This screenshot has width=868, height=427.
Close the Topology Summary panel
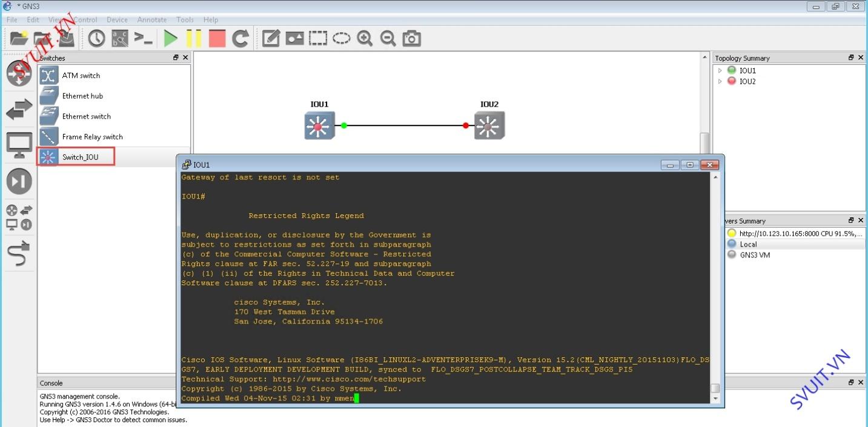861,58
